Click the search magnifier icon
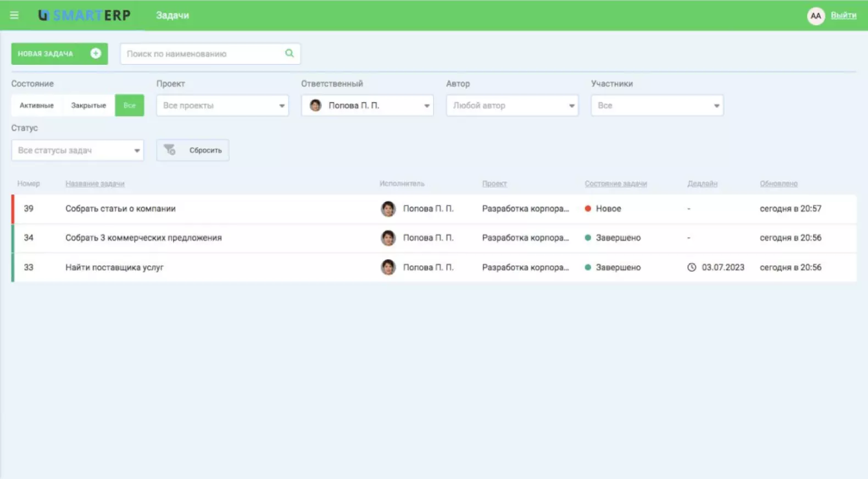The height and width of the screenshot is (479, 868). tap(290, 53)
